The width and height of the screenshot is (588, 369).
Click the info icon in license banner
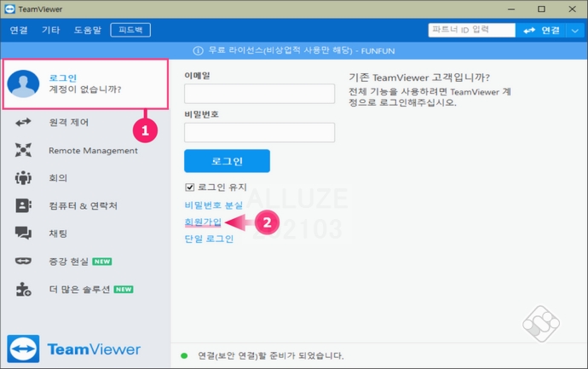pyautogui.click(x=198, y=50)
